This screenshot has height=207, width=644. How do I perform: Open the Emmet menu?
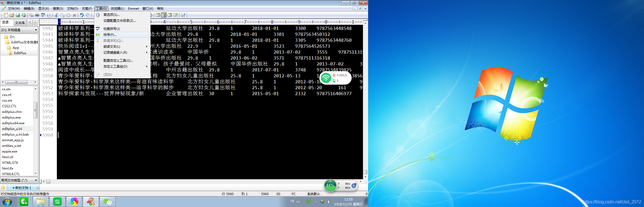pos(133,9)
